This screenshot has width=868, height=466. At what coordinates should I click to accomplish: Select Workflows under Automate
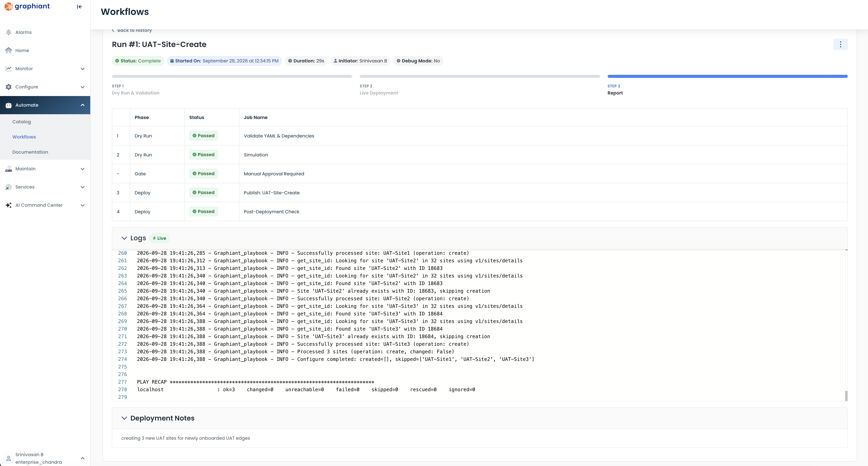pyautogui.click(x=24, y=137)
